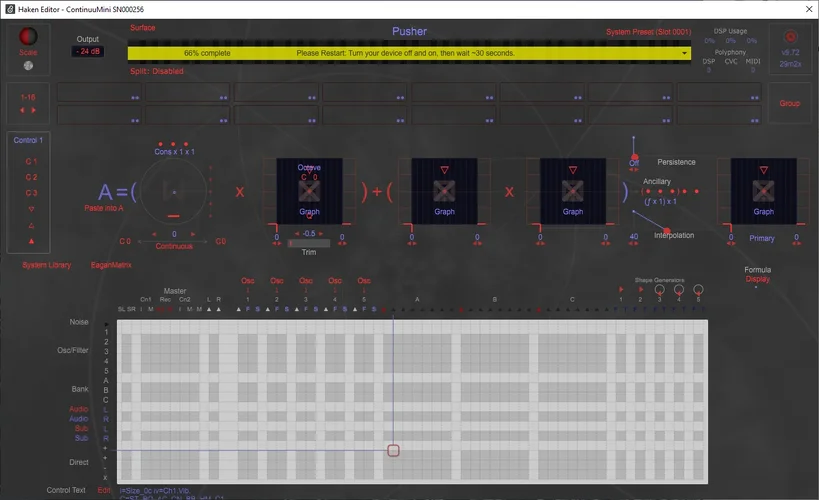Viewport: 819px width, 500px height.
Task: Open the Surface menu
Action: point(143,28)
